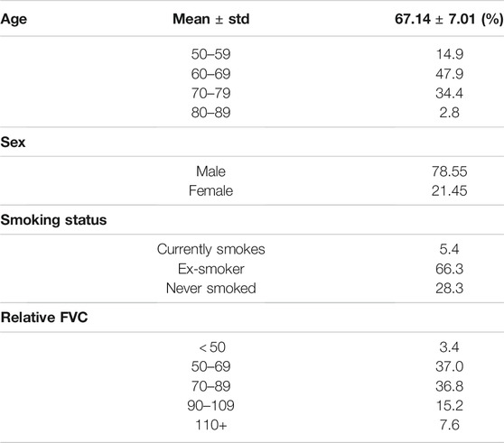Viewport: 504px width, 443px height.
Task: Click the 67.14 ± 7.01 (%) header
Action: pyautogui.click(x=449, y=19)
